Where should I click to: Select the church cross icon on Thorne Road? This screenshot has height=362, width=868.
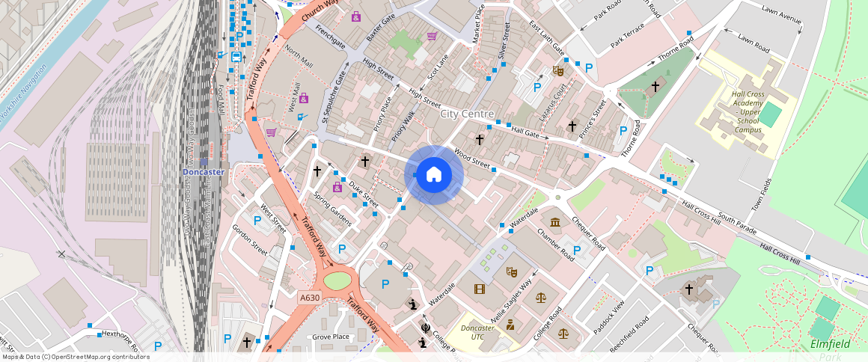tap(655, 87)
